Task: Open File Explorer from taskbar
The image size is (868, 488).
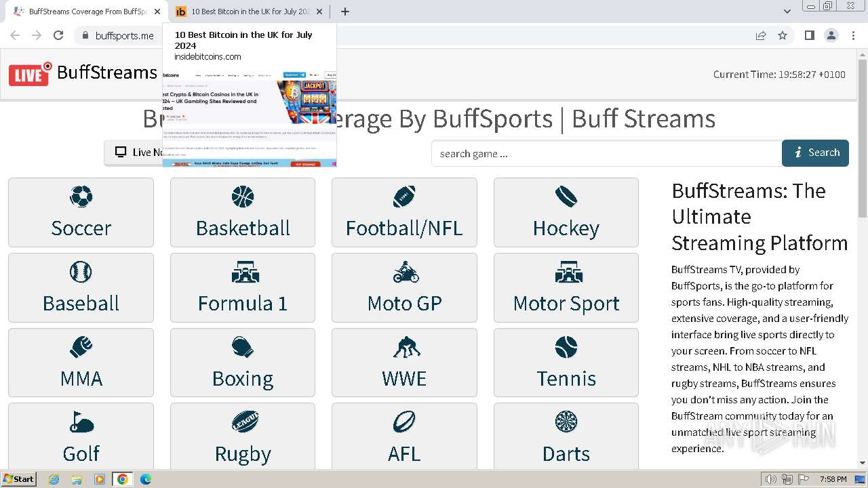Action: tap(77, 479)
